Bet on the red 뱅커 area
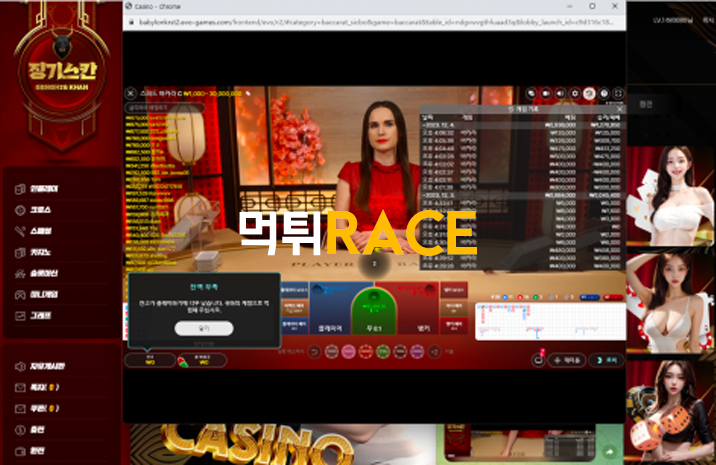This screenshot has width=716, height=465. pos(419,308)
